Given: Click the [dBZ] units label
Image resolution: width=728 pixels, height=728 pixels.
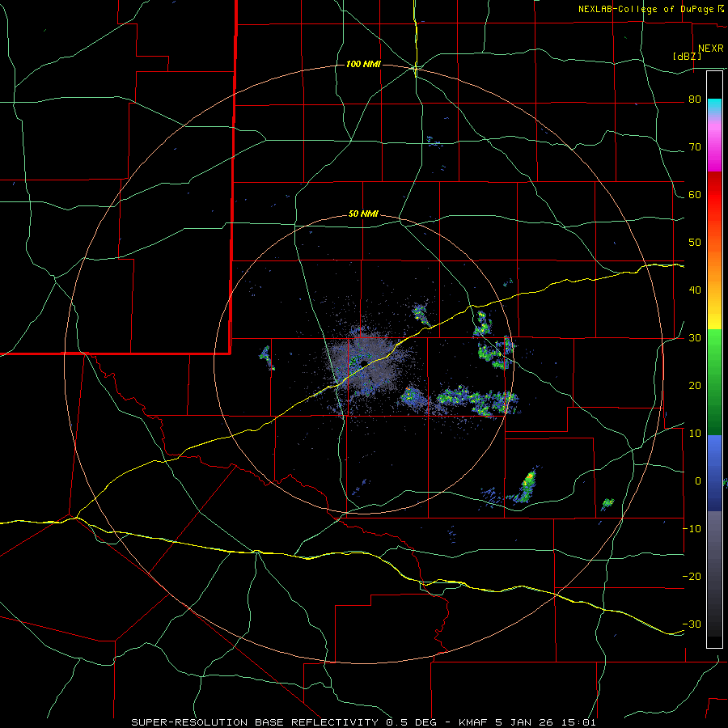Looking at the screenshot, I should point(687,57).
